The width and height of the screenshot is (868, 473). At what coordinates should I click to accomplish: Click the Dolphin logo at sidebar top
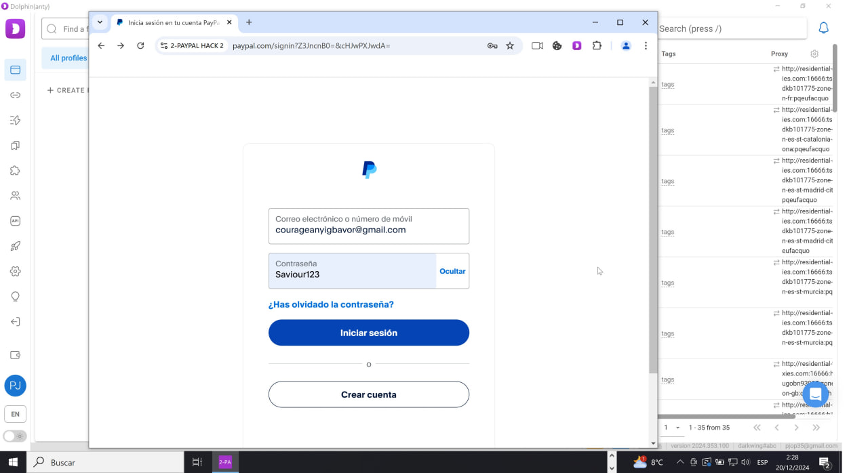point(15,28)
